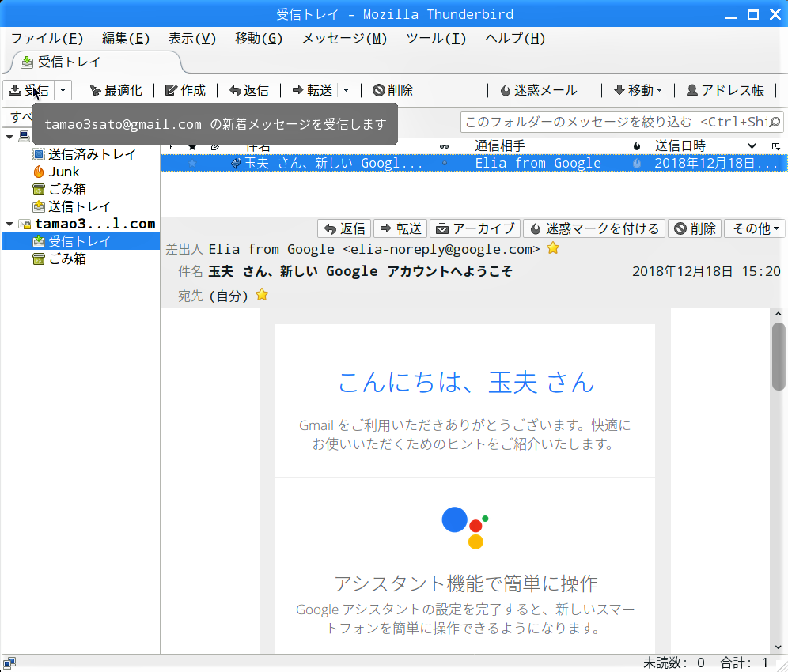Toggle the star on the Elia from Google message
Image resolution: width=788 pixels, height=672 pixels.
[x=192, y=163]
